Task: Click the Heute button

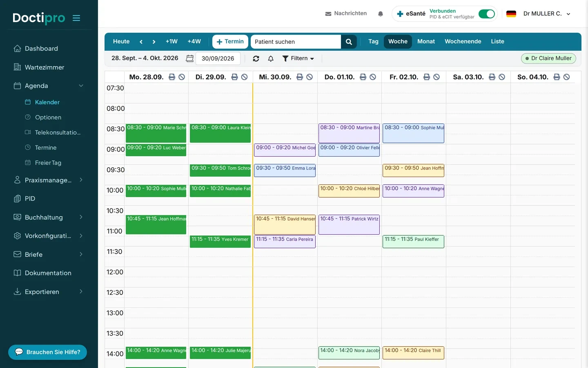Action: [121, 42]
